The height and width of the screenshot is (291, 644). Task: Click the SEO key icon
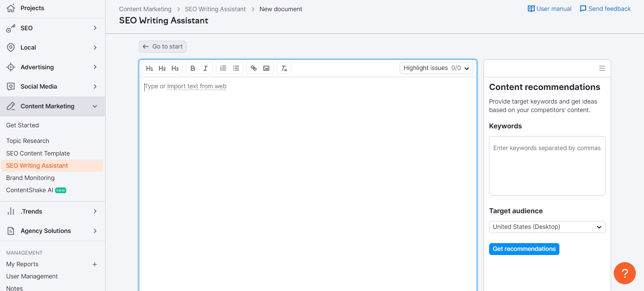(11, 28)
